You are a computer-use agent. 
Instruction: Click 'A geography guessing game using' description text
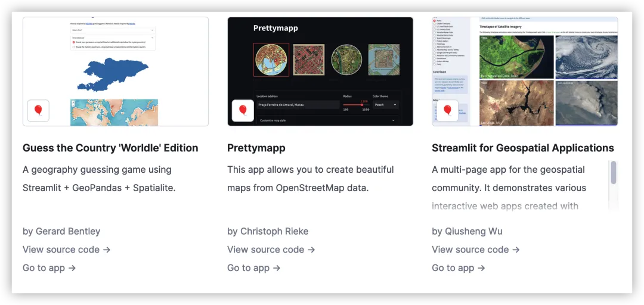(x=97, y=170)
